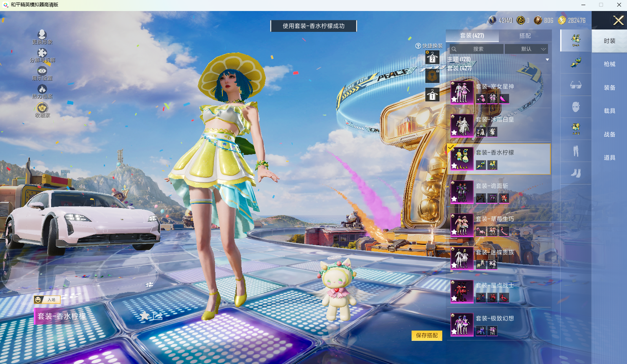Open the 道具 items menu
The height and width of the screenshot is (364, 627).
point(609,158)
